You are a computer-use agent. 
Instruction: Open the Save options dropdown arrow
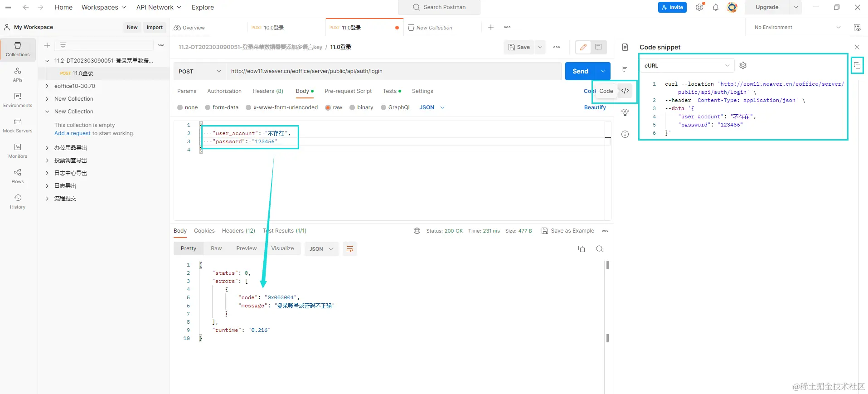coord(540,47)
